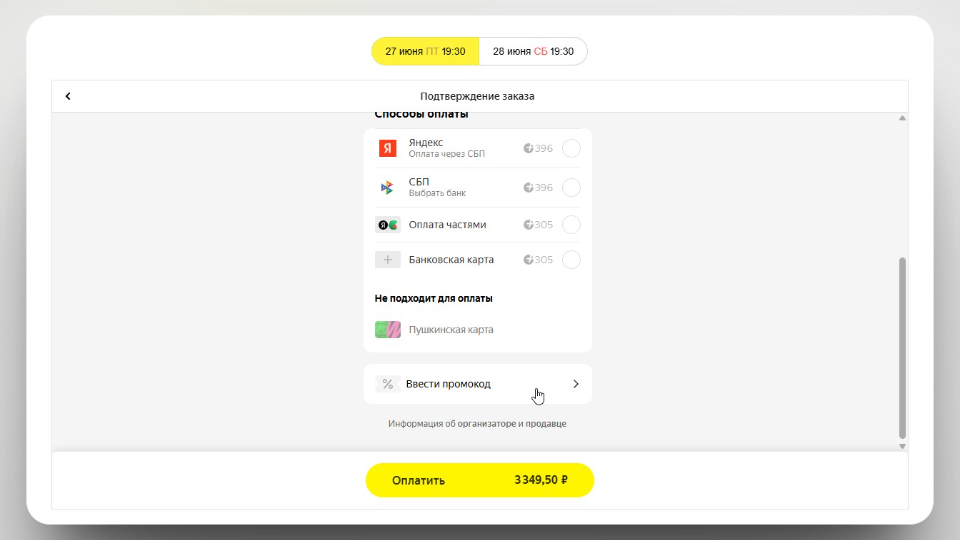The height and width of the screenshot is (540, 960).
Task: Select the Банковская карта radio button
Action: 571,260
